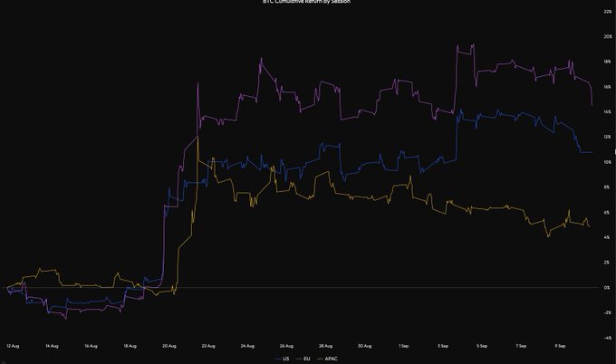Click the 10% y-axis label
The width and height of the screenshot is (616, 364).
point(608,162)
